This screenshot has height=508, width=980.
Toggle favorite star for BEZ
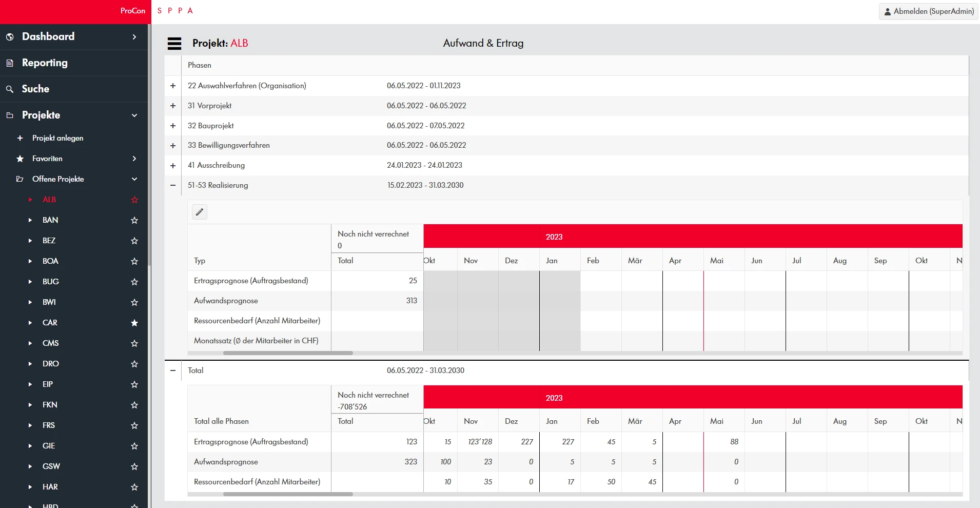[x=134, y=241]
